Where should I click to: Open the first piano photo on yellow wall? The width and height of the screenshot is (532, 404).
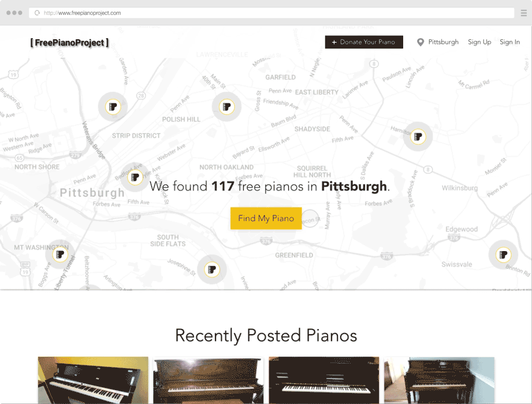[93, 380]
